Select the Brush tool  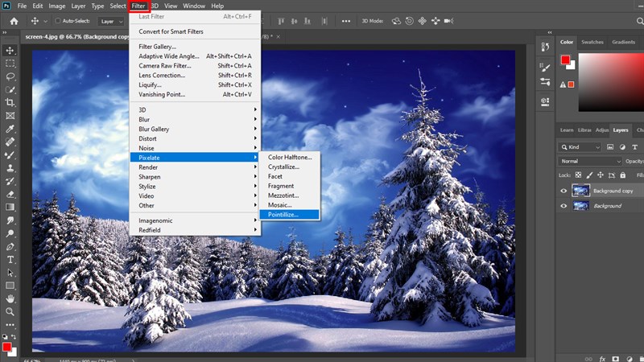(x=10, y=155)
